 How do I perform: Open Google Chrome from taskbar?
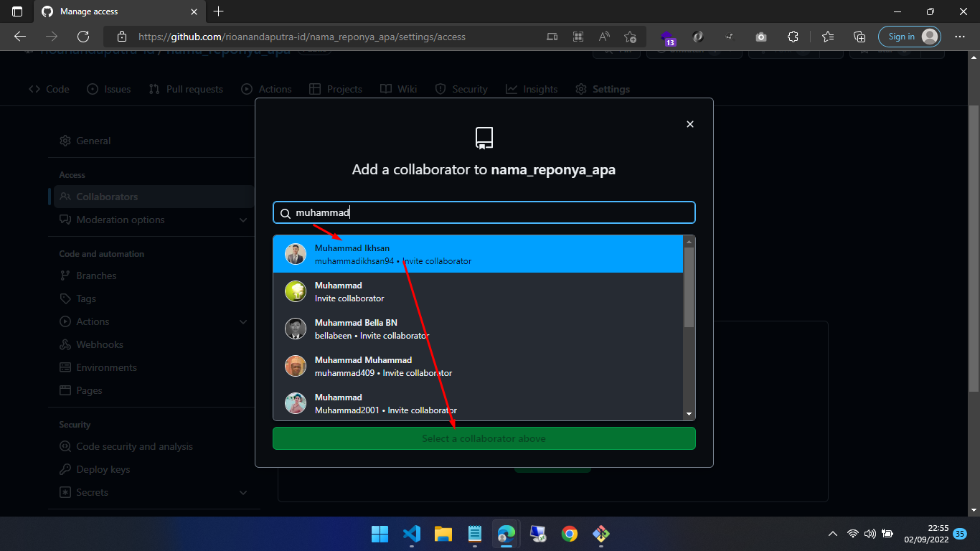tap(570, 534)
